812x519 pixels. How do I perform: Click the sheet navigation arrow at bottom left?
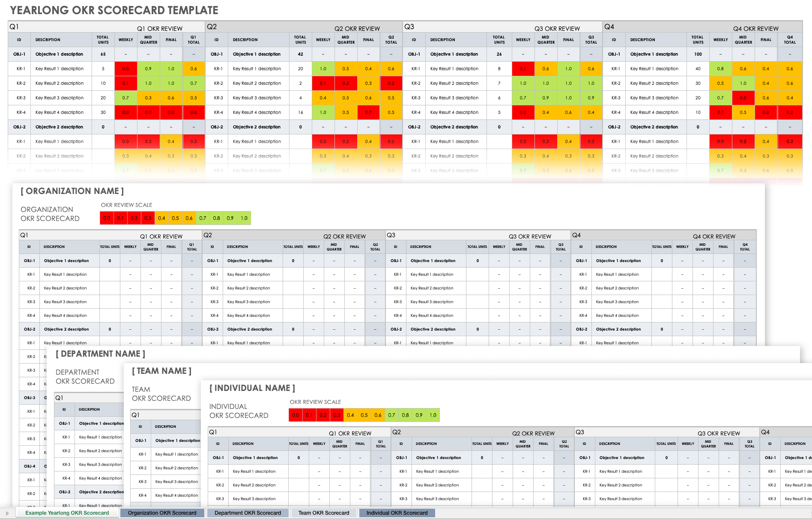point(7,513)
